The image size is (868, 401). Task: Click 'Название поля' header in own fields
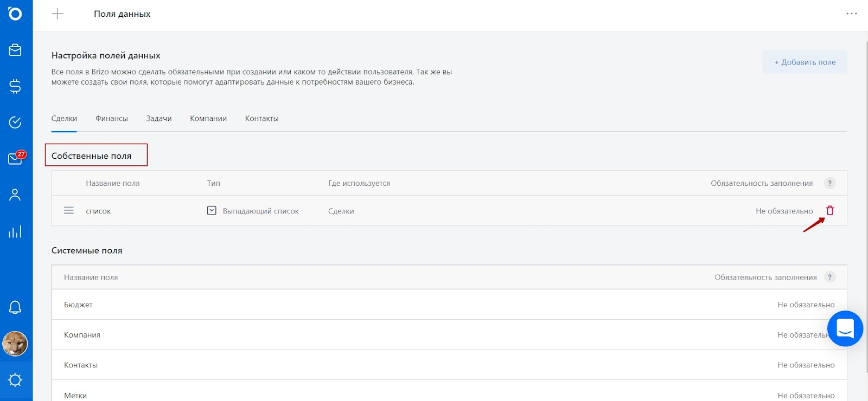pos(113,183)
